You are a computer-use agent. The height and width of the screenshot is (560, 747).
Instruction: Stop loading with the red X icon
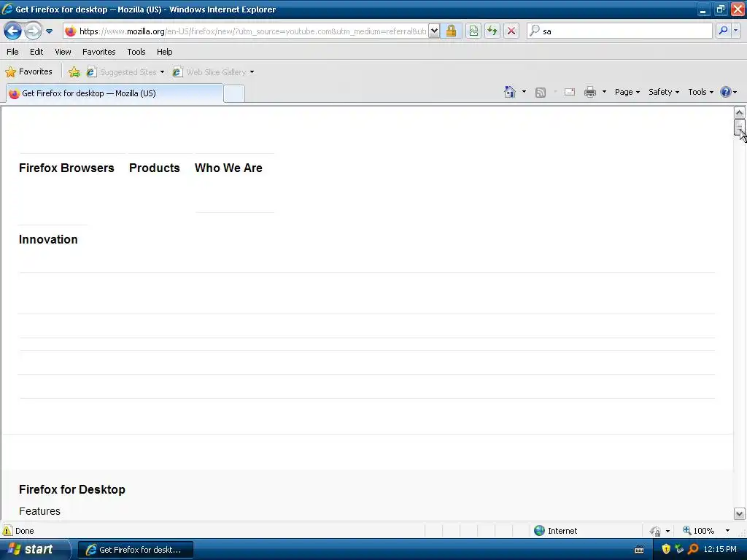[511, 31]
